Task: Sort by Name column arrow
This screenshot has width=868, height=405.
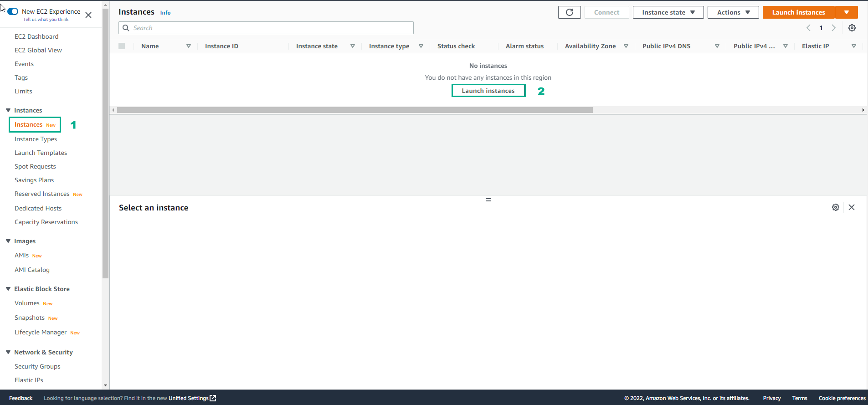Action: coord(188,46)
